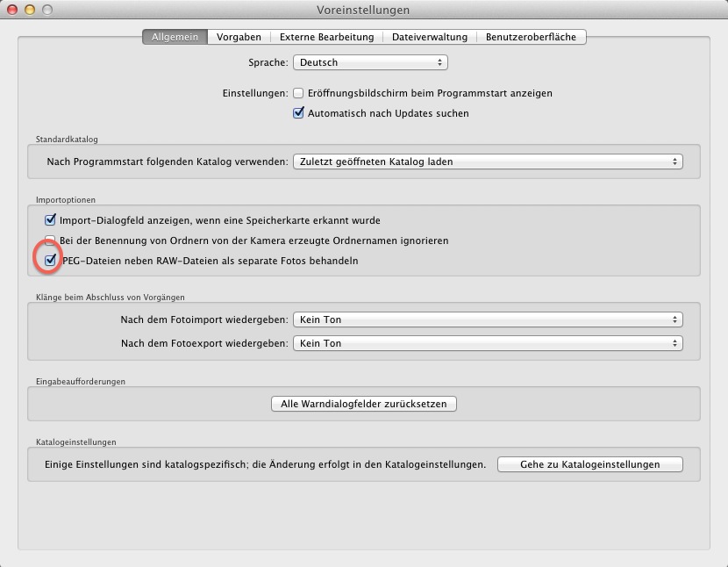Screen dimensions: 728x567
Task: Minimize the window using the yellow button
Action: (30, 10)
